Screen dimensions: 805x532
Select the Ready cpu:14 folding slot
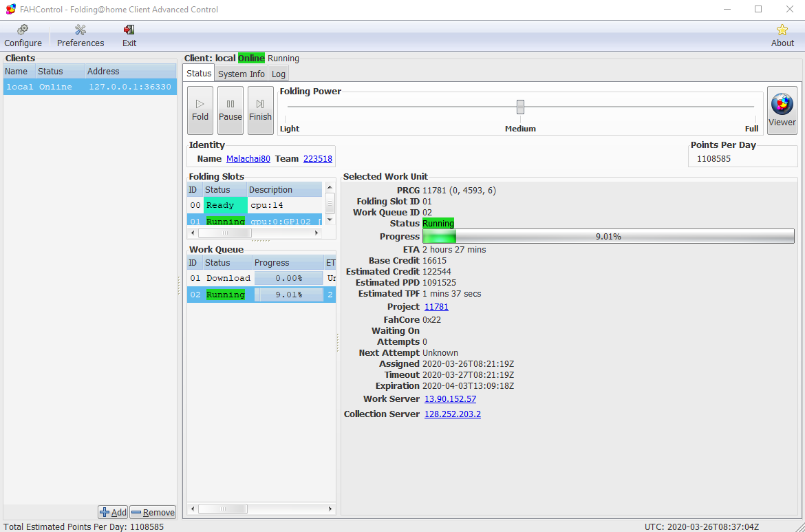pyautogui.click(x=253, y=205)
